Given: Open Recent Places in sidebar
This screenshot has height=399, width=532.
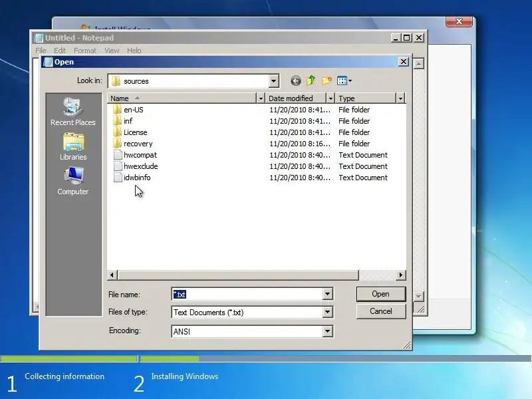Looking at the screenshot, I should click(x=73, y=112).
